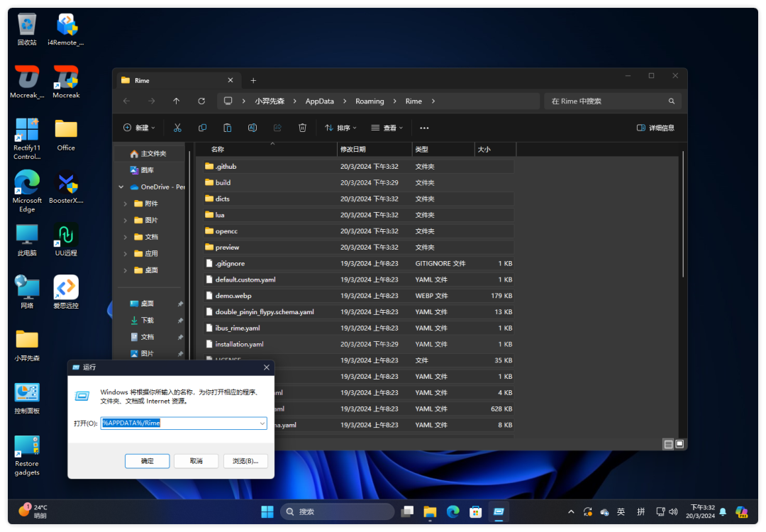Click the Delete trash can icon
This screenshot has height=532, width=766.
pyautogui.click(x=302, y=128)
